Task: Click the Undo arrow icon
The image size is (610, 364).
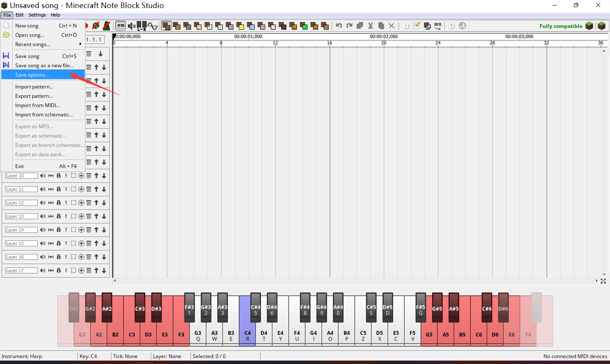Action: click(x=339, y=26)
